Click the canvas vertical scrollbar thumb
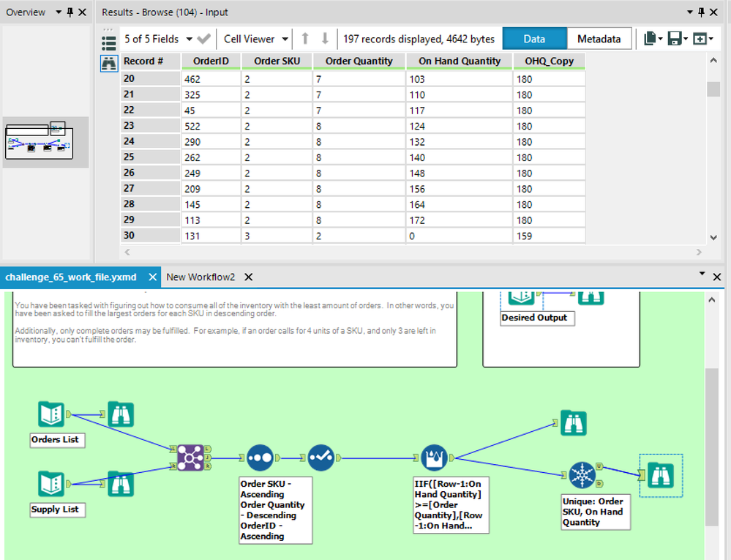The image size is (731, 560). click(x=711, y=447)
